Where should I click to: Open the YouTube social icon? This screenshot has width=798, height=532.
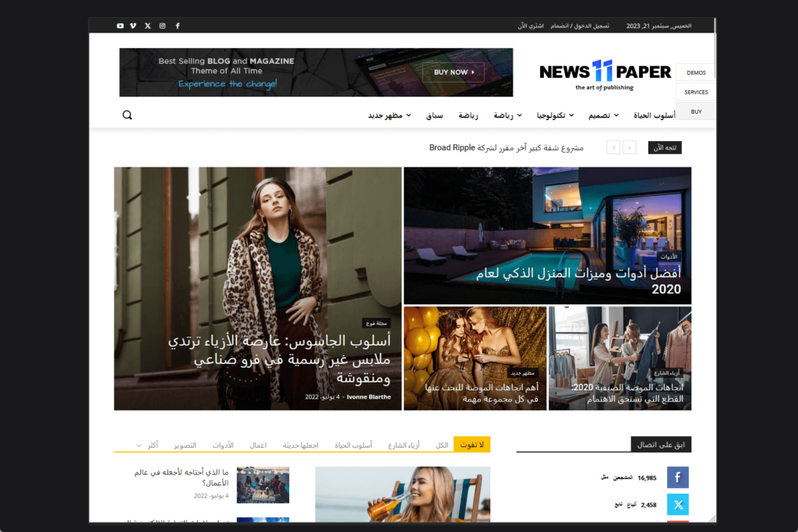tap(120, 26)
